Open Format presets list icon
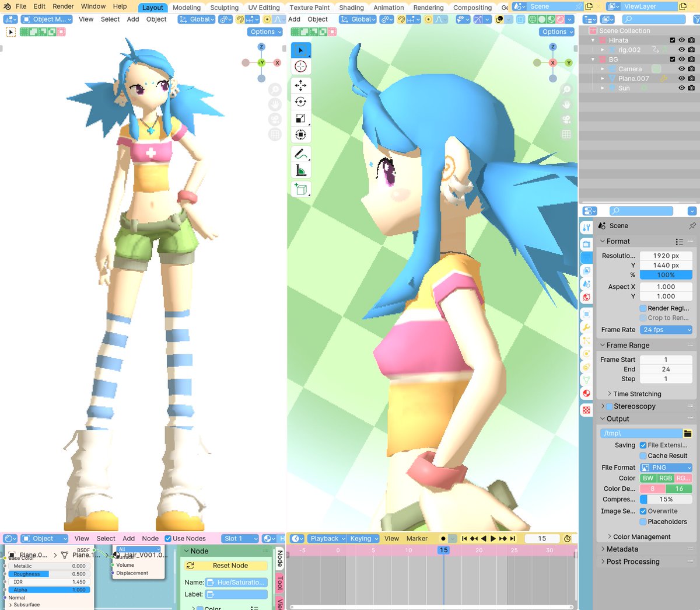The height and width of the screenshot is (610, 700). [679, 242]
